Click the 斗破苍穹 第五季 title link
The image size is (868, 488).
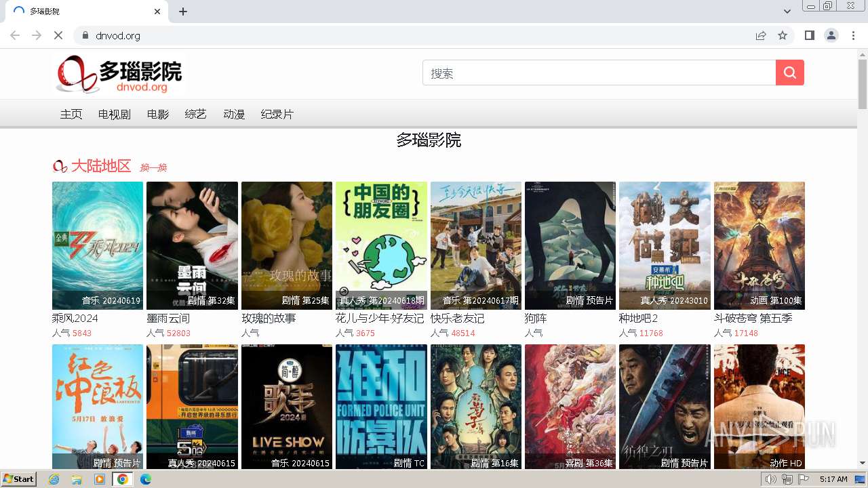(x=753, y=318)
